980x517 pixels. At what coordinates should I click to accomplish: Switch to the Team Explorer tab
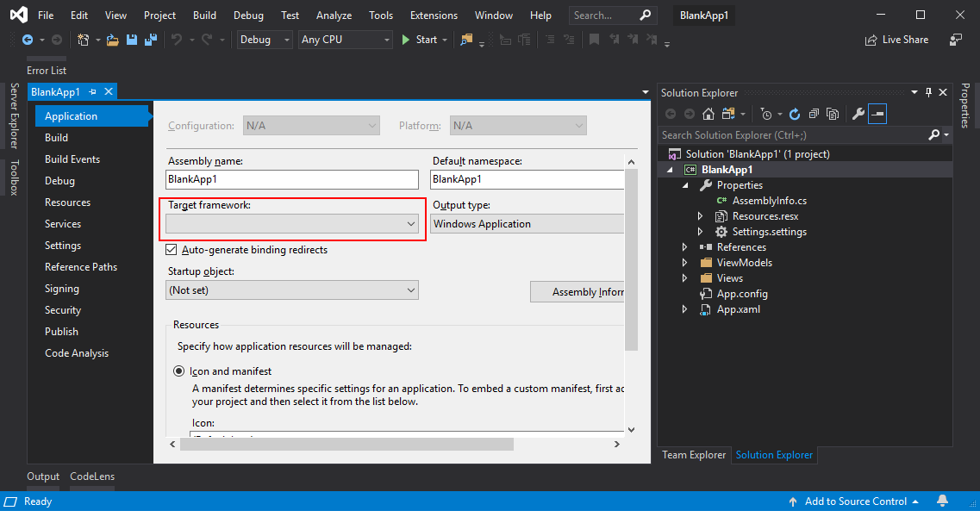(x=693, y=455)
